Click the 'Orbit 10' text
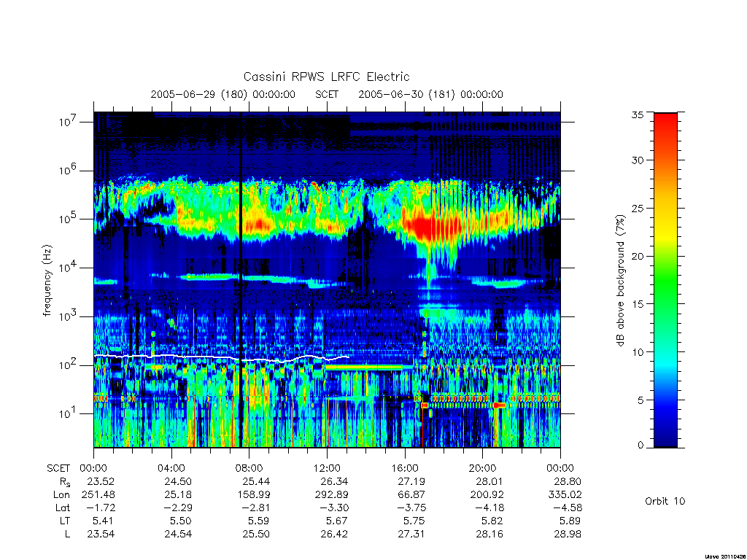 [x=665, y=501]
